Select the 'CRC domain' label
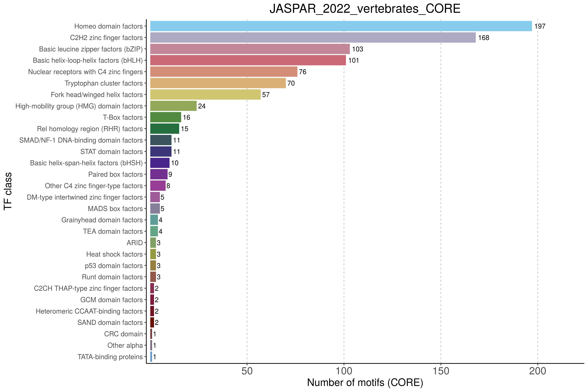Image resolution: width=588 pixels, height=392 pixels. 123,334
